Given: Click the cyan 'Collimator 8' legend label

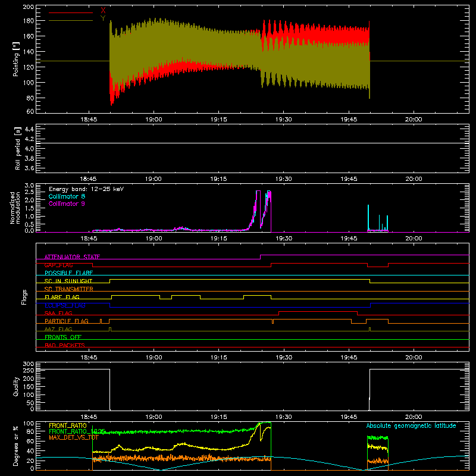Looking at the screenshot, I should [67, 196].
